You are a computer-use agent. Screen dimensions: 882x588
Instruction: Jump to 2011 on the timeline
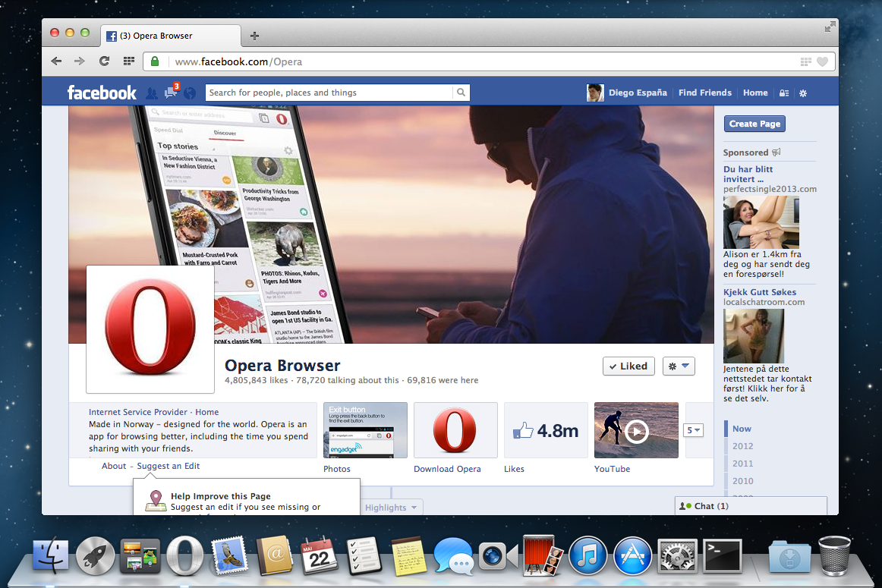tap(742, 464)
